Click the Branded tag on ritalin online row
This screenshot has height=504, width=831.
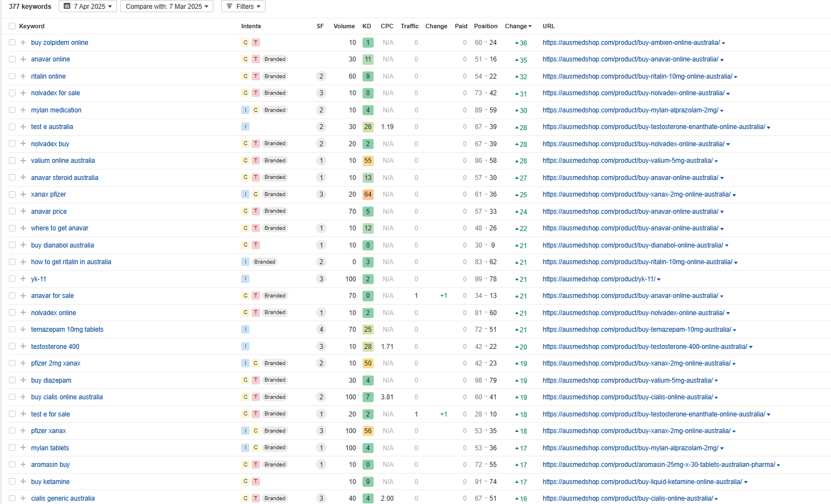tap(274, 76)
